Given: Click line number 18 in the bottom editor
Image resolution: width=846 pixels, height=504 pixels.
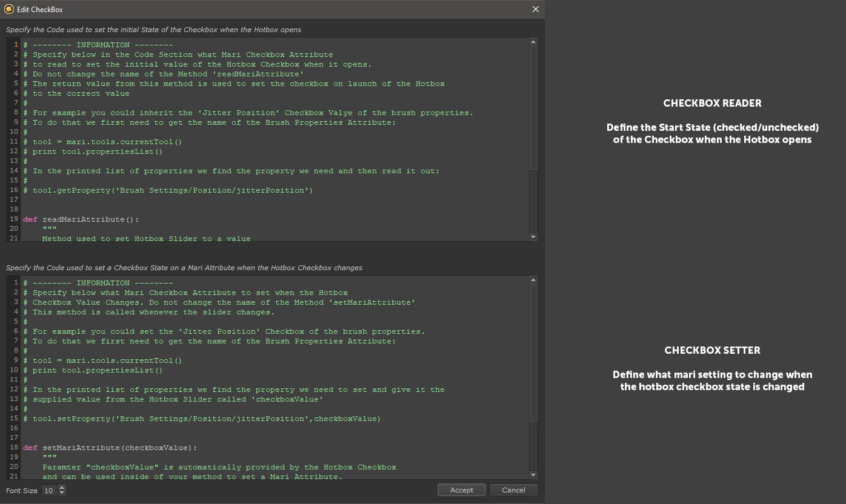Looking at the screenshot, I should pos(13,448).
